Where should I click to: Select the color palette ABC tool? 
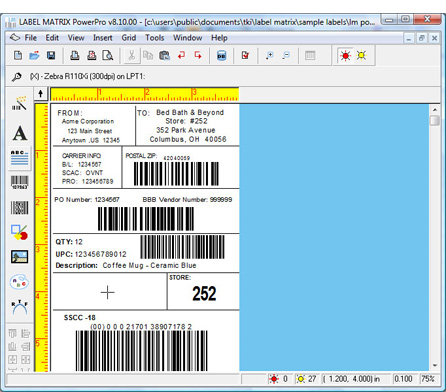point(20,282)
